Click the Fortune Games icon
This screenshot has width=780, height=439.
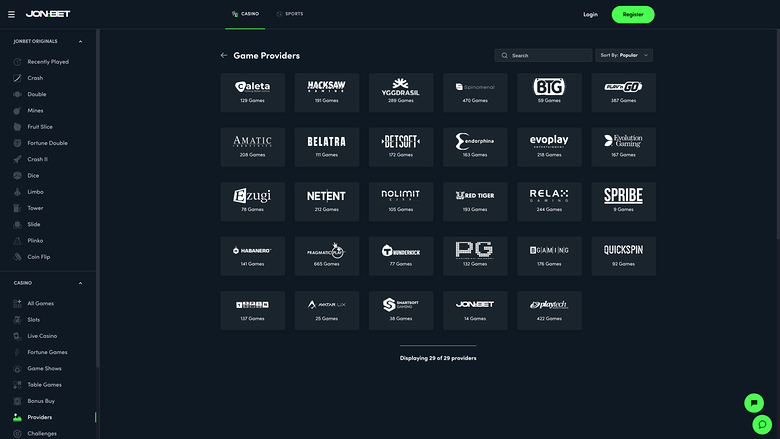[x=17, y=352]
